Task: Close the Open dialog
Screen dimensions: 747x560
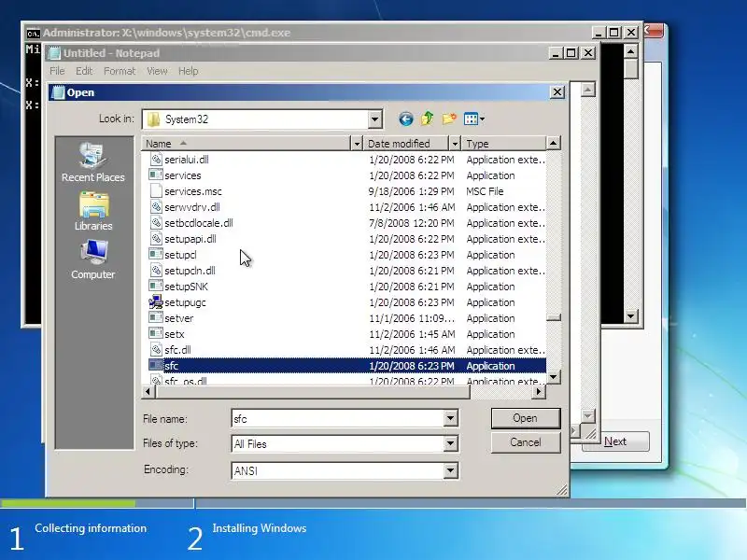Action: pyautogui.click(x=557, y=91)
